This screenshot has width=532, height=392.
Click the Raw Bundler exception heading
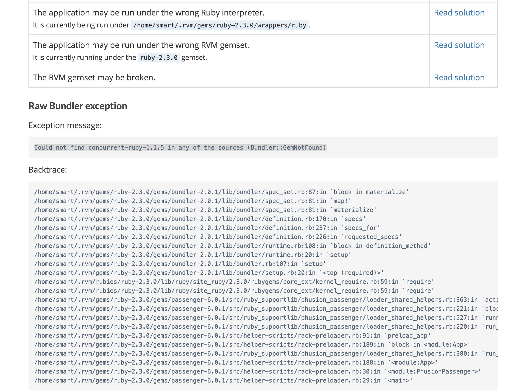78,106
